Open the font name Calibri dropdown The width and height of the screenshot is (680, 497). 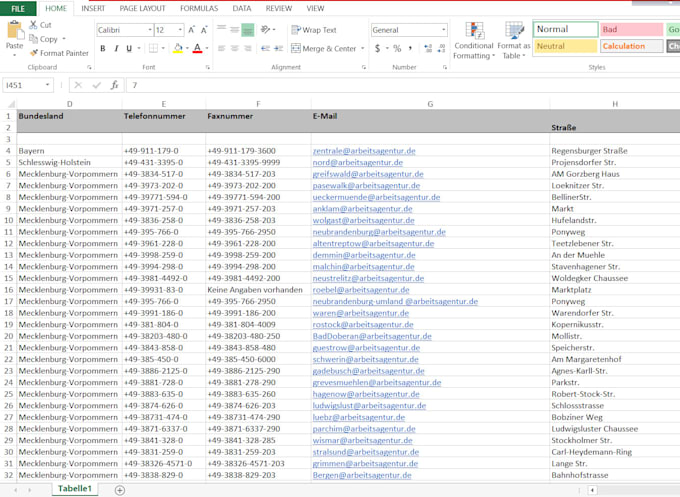[150, 30]
